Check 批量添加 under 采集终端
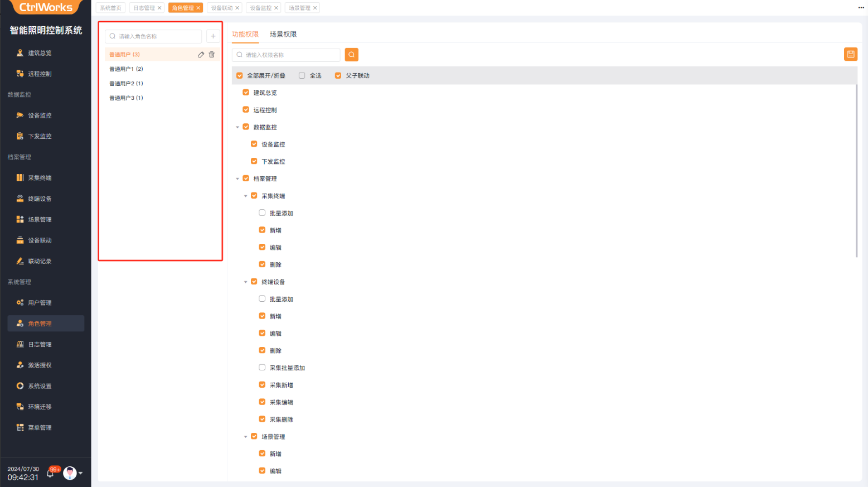This screenshot has height=487, width=868. (262, 213)
